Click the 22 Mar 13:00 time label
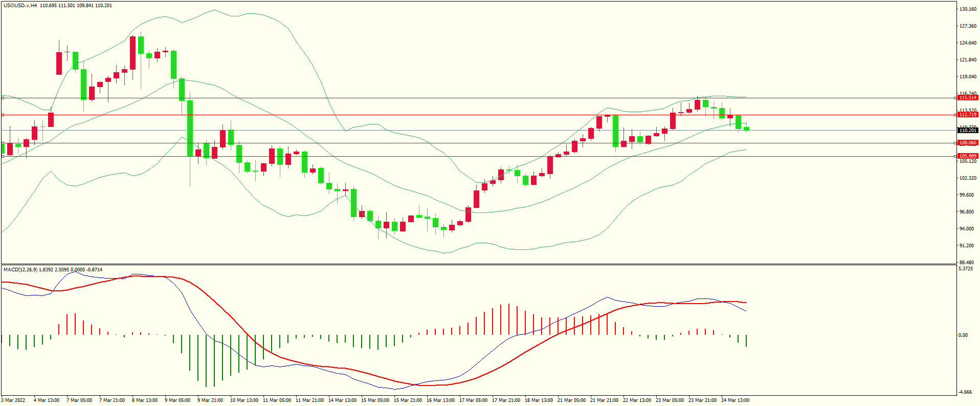Image resolution: width=980 pixels, height=406 pixels. [x=637, y=400]
